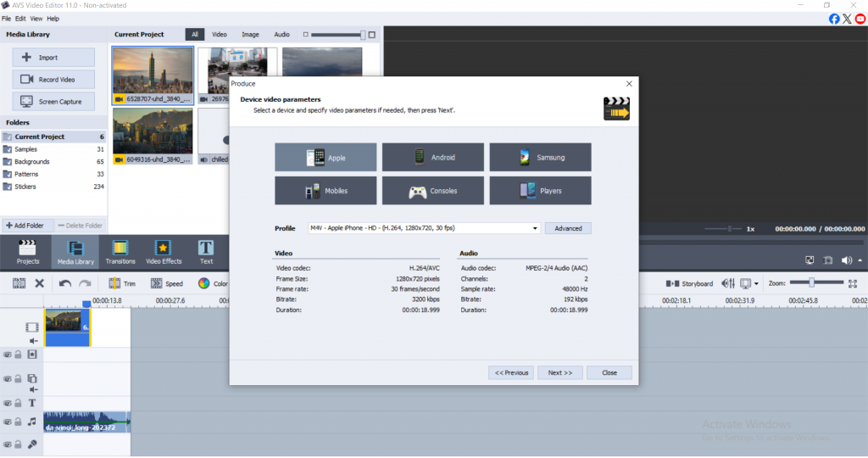The width and height of the screenshot is (868, 458).
Task: Open the Transitions panel
Action: click(120, 252)
